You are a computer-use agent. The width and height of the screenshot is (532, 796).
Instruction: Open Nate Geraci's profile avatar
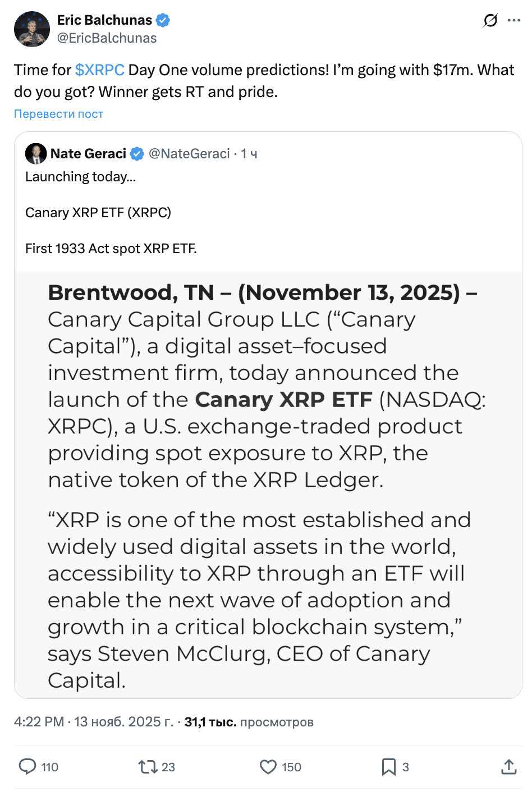tap(36, 153)
